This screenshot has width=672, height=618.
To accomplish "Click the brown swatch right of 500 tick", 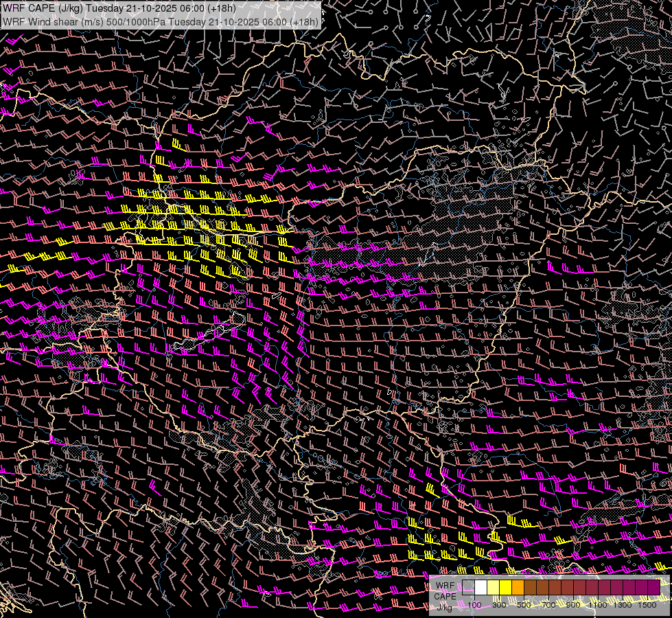I will (x=530, y=588).
